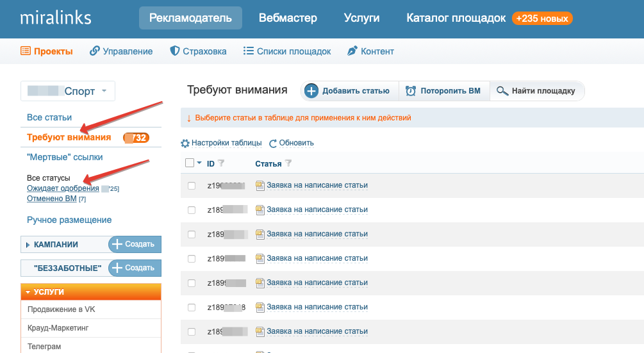Create a new КАМПАНИИ with Создать button
Viewport: 644px width, 353px height.
coord(135,244)
